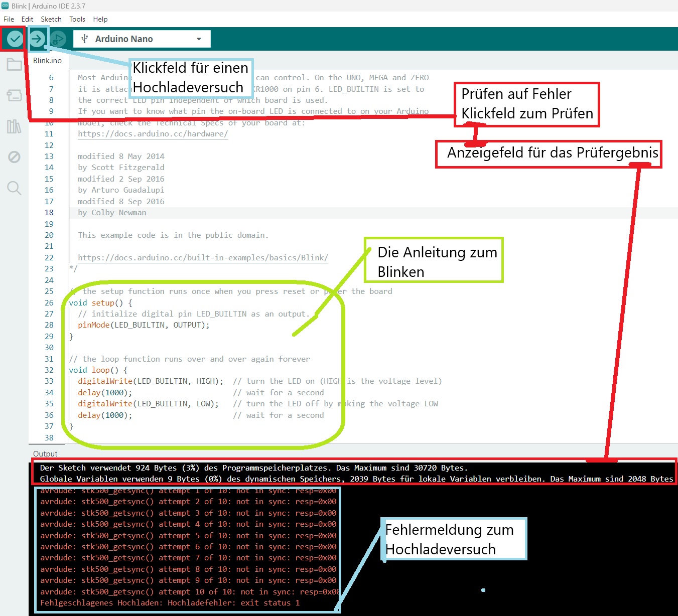
Task: Follow the docs.arduino.cc/hardware link
Action: [x=153, y=134]
